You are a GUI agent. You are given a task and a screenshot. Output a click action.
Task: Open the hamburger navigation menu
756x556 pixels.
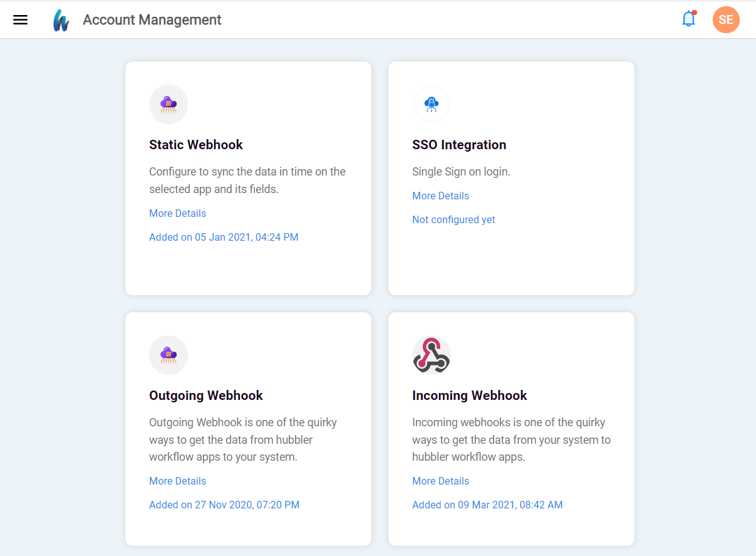click(21, 20)
